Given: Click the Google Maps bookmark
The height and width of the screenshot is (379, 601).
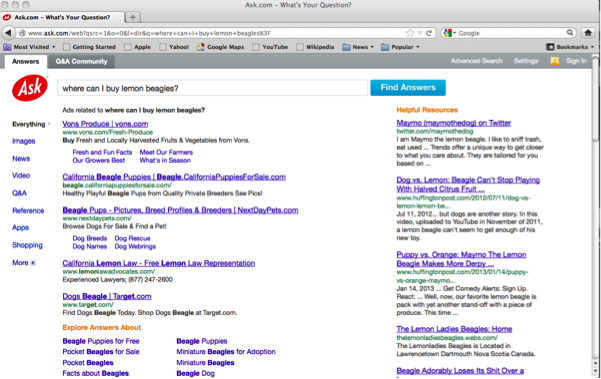Looking at the screenshot, I should click(221, 47).
